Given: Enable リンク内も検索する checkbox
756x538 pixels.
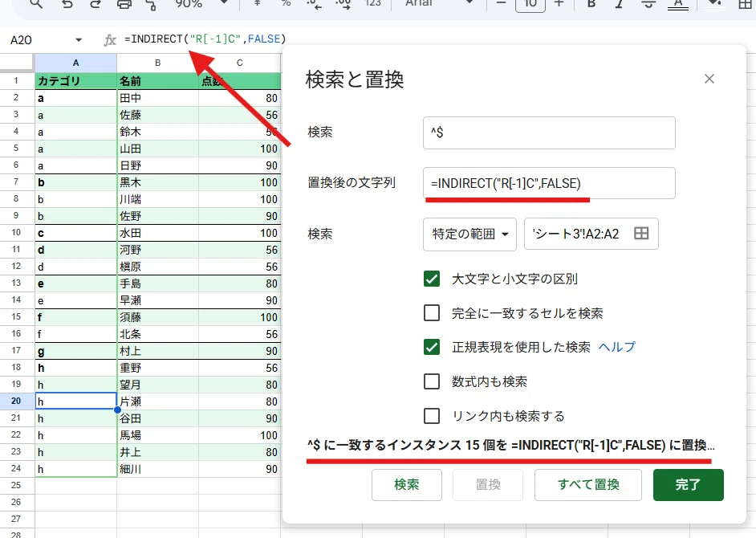Looking at the screenshot, I should click(x=432, y=416).
